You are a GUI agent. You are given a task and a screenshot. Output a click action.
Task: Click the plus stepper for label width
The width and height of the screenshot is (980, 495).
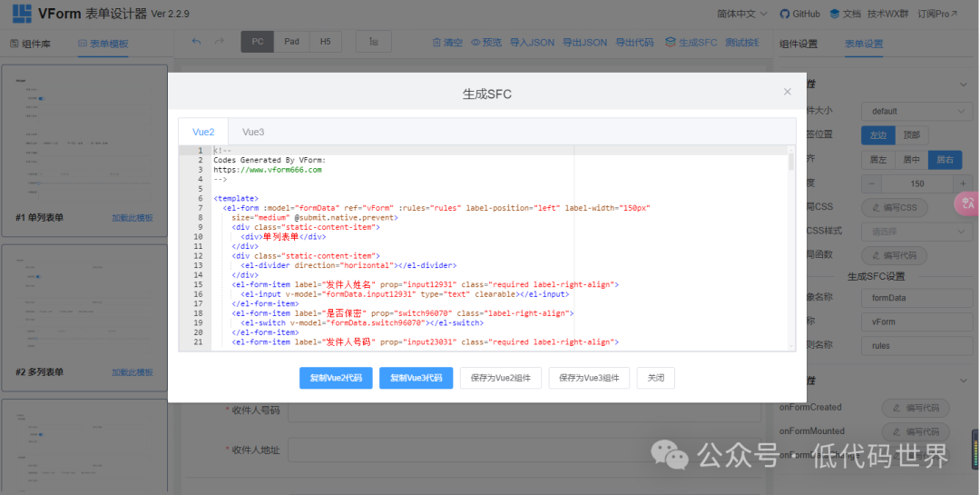(962, 183)
